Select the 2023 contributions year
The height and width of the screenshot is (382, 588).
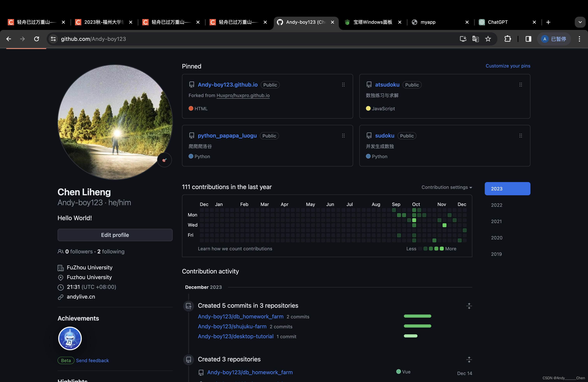point(507,188)
